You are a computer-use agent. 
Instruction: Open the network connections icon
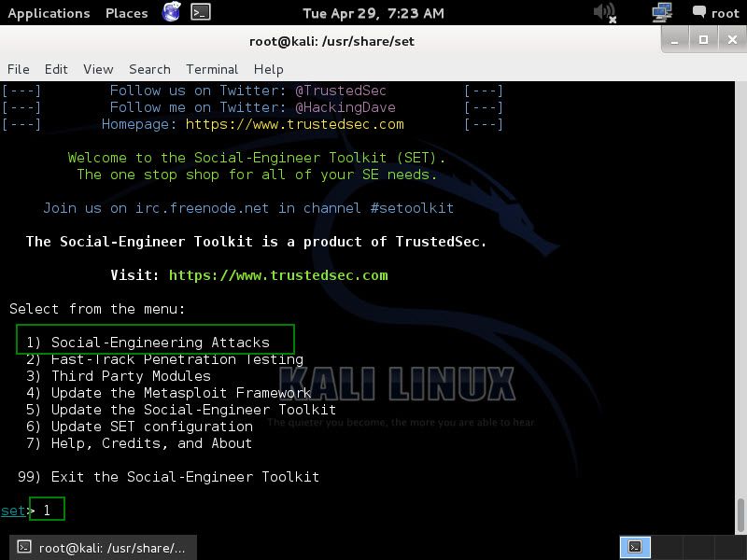(662, 12)
